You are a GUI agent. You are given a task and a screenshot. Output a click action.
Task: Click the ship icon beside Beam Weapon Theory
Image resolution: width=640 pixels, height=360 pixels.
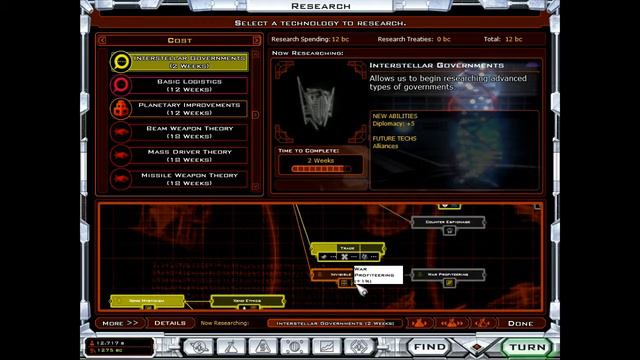(121, 132)
